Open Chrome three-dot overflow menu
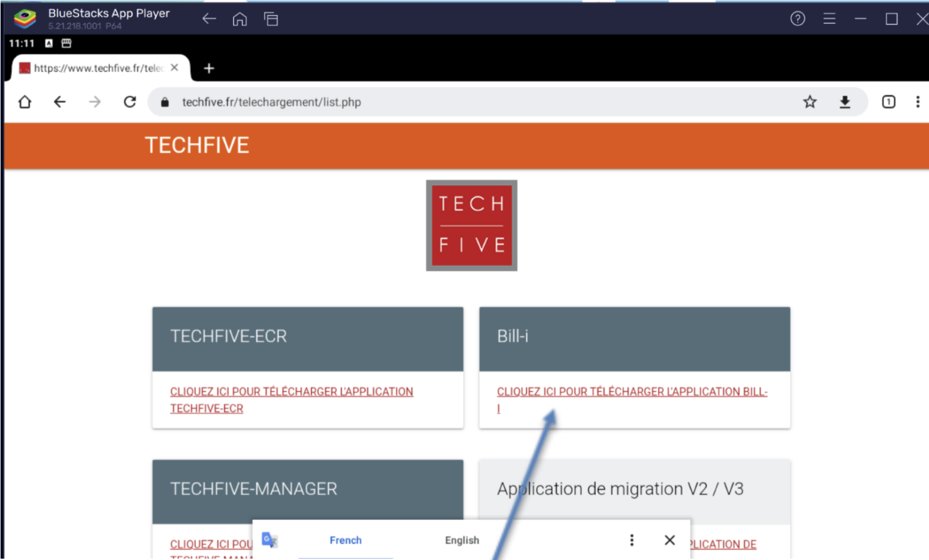 coord(918,102)
